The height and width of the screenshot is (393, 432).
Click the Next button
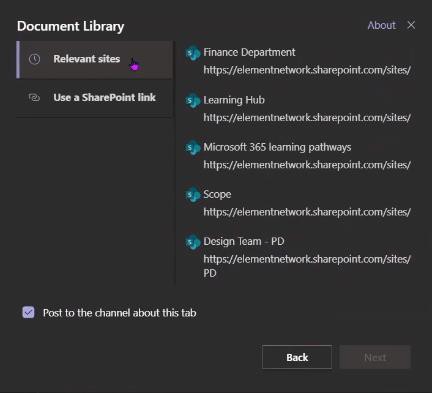[375, 357]
